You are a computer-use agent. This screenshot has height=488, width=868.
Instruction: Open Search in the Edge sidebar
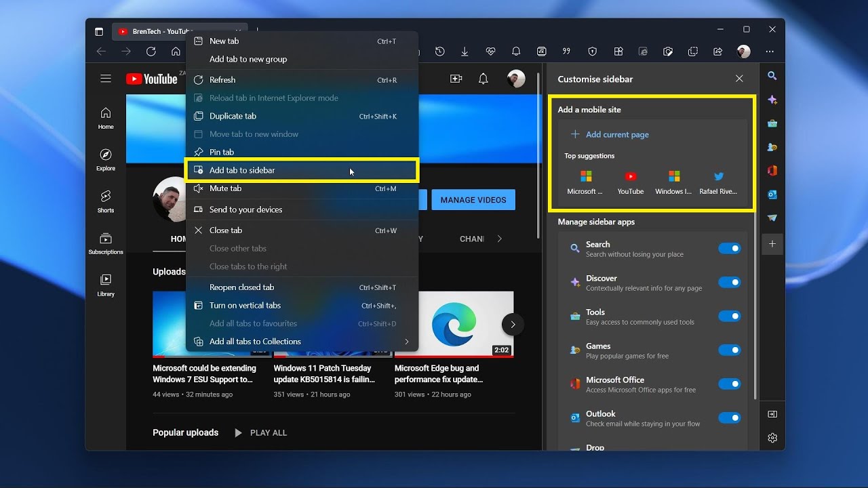point(772,76)
